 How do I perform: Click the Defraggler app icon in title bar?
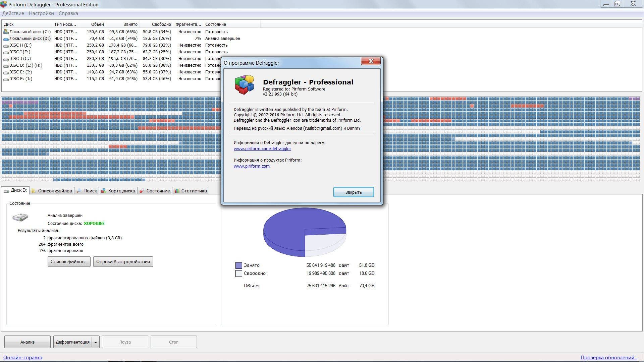coord(4,5)
